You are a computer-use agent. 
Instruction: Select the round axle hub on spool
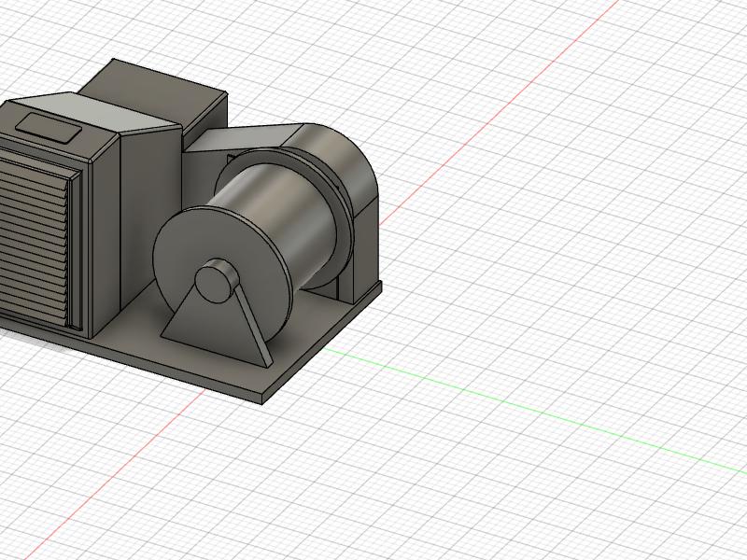click(x=216, y=282)
